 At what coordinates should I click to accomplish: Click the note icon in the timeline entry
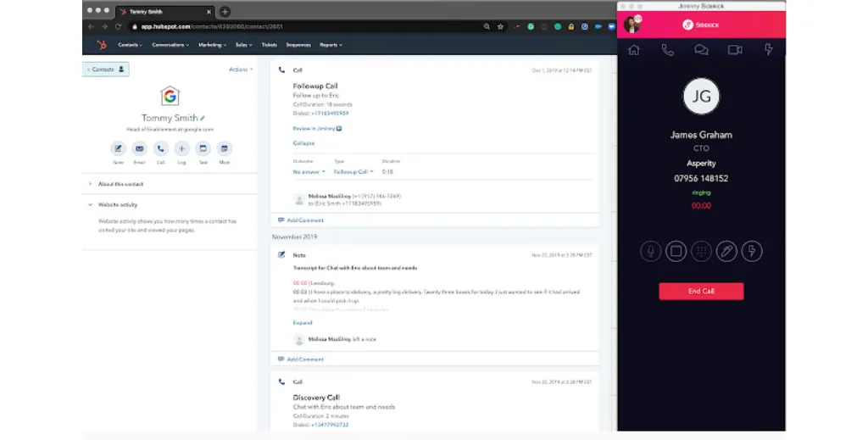pyautogui.click(x=281, y=254)
